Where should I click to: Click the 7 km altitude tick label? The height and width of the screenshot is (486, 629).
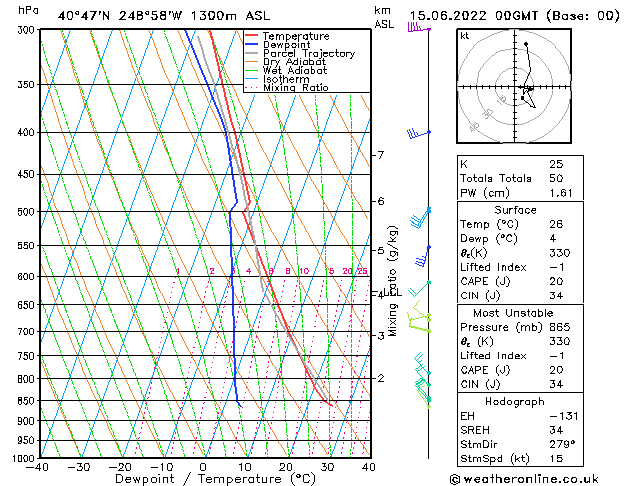tap(381, 155)
